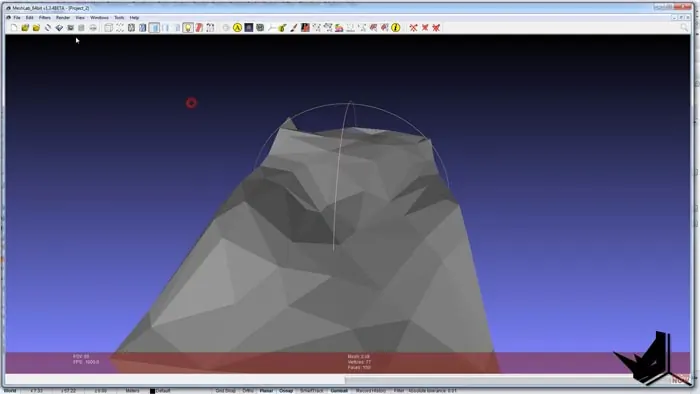This screenshot has height=394, width=700.
Task: Open the View menu
Action: [x=80, y=17]
